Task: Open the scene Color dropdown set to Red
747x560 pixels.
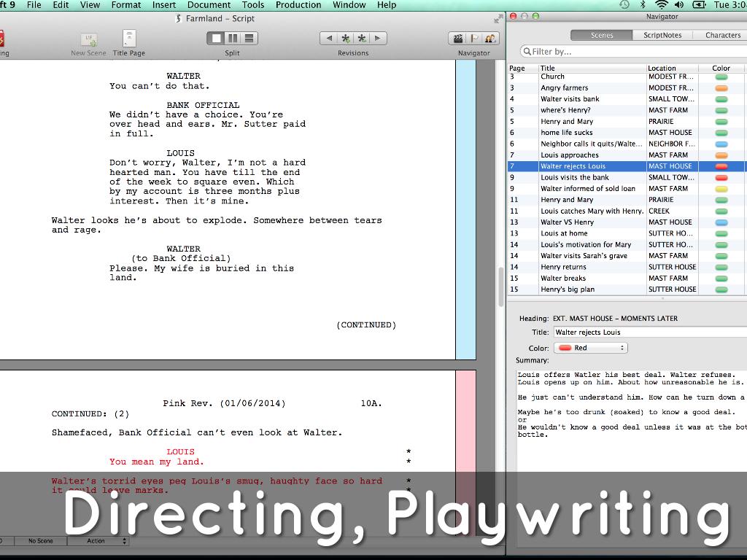Action: (x=590, y=348)
